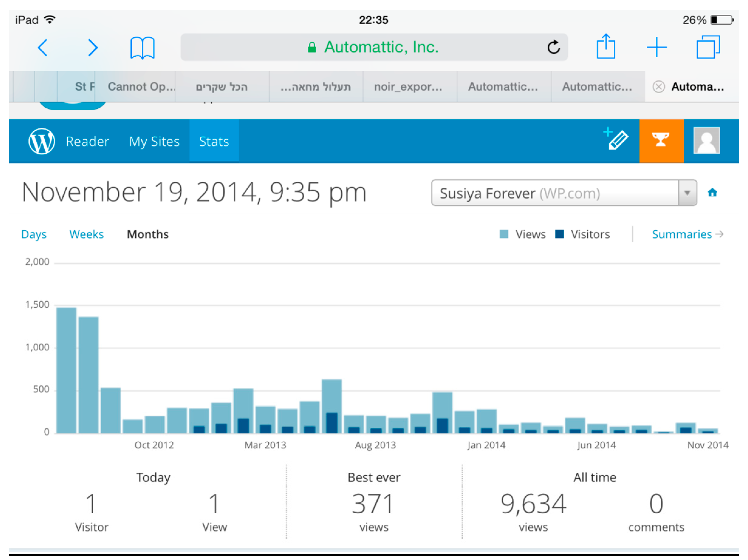Tap the Safari forward arrow
The height and width of the screenshot is (560, 748).
coord(93,47)
